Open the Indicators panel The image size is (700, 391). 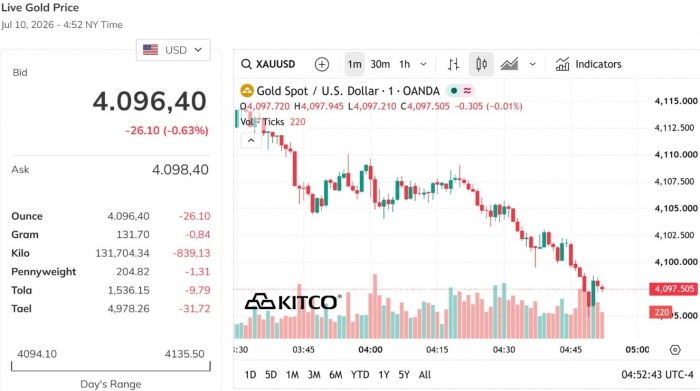tap(588, 64)
